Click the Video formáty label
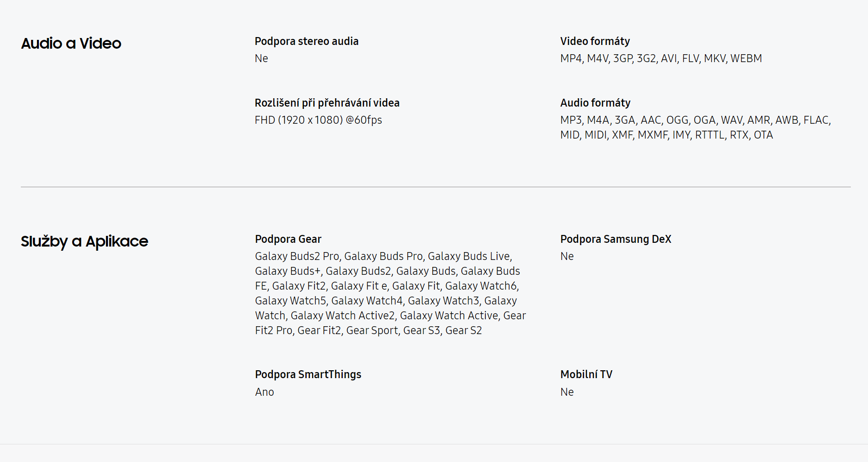The image size is (868, 462). tap(595, 41)
